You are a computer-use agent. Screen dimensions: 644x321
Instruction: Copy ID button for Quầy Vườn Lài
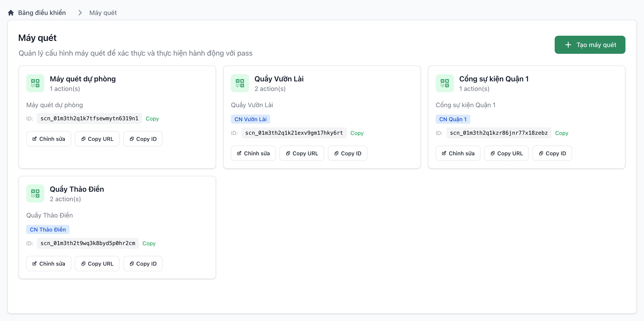(x=348, y=153)
